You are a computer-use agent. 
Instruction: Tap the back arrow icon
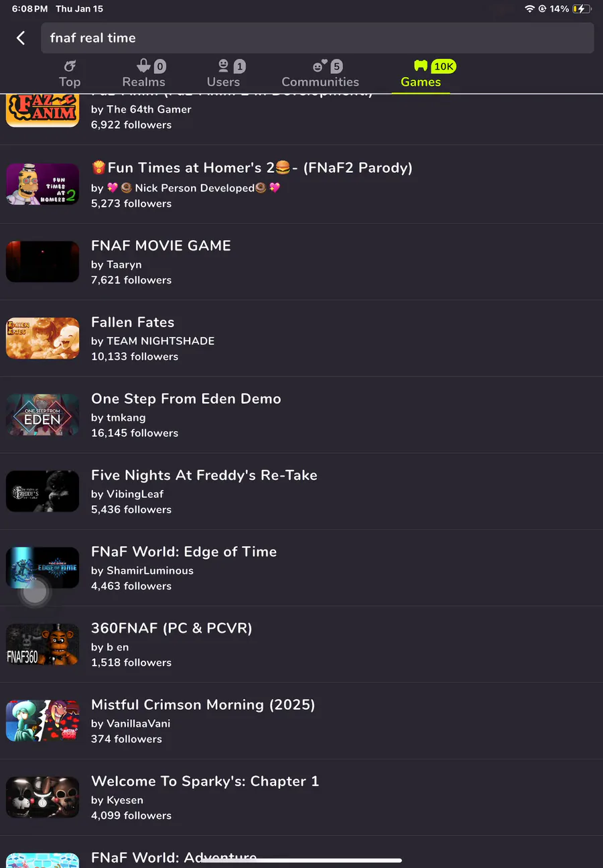21,38
